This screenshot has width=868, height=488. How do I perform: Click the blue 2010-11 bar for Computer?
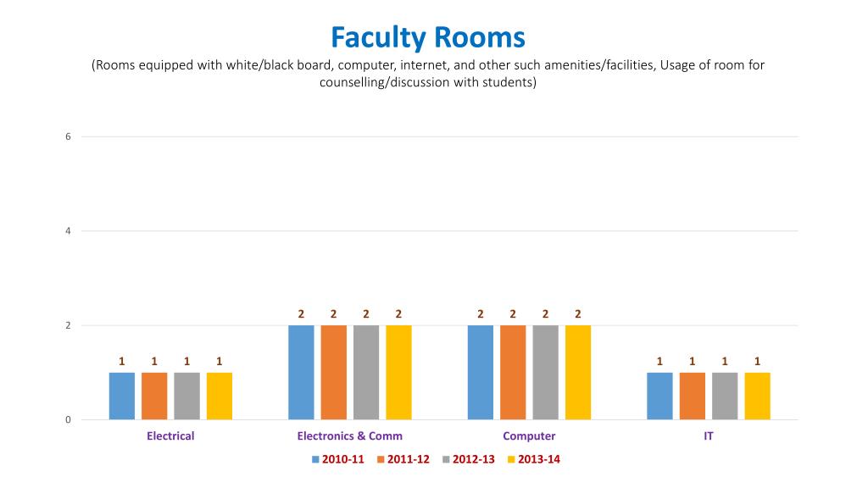[481, 373]
